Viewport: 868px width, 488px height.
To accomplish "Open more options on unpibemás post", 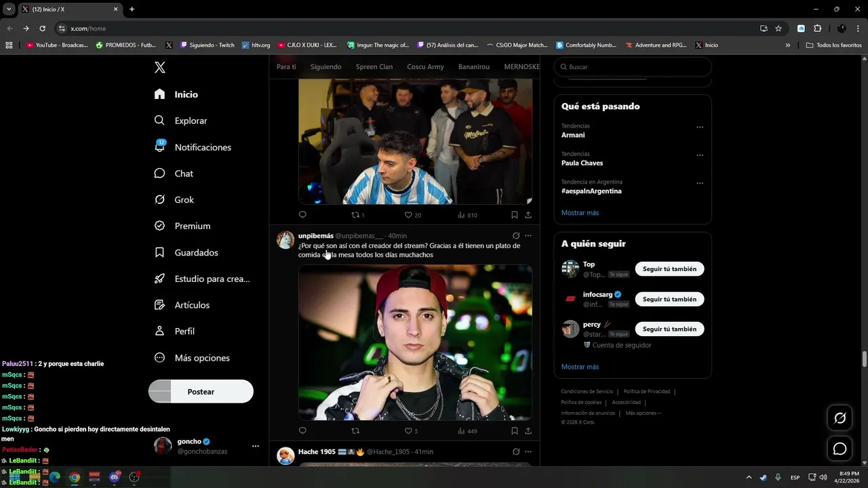I will [x=528, y=236].
